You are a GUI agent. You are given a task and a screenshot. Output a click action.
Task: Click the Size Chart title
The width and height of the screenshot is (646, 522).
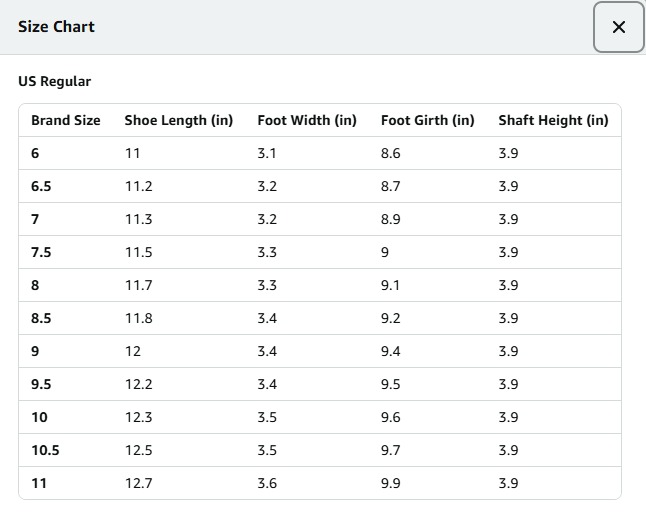[56, 27]
